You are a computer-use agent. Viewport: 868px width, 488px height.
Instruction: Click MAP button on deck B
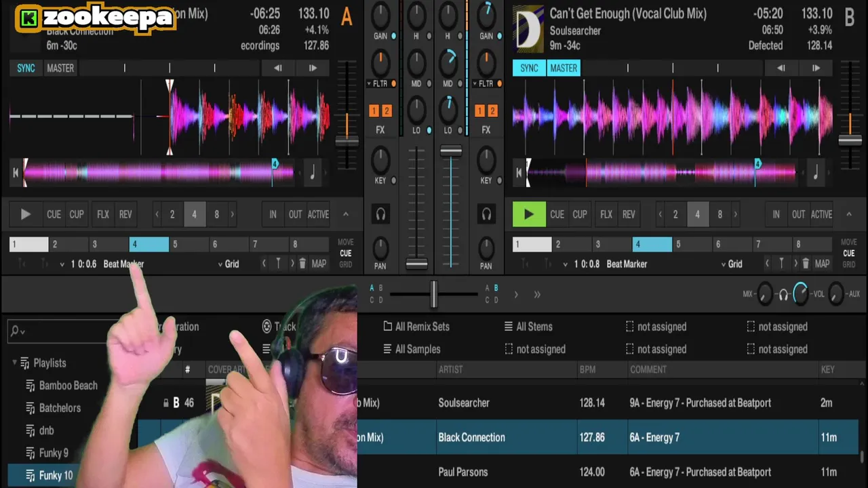point(822,264)
